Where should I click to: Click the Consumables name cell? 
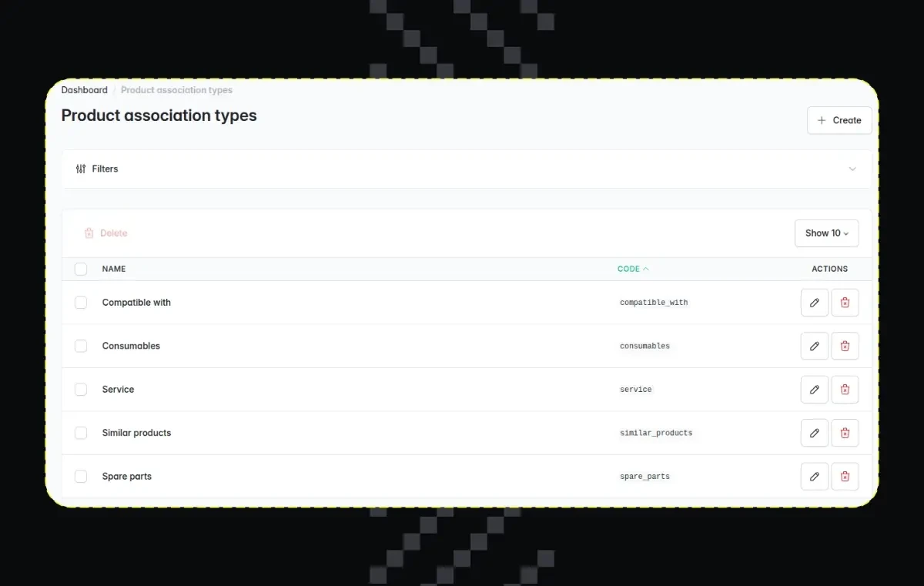point(131,346)
